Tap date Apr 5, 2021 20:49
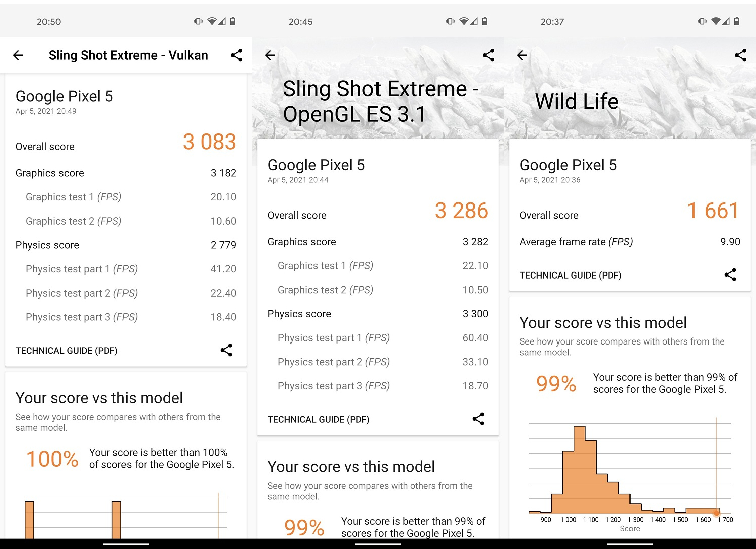Image resolution: width=756 pixels, height=549 pixels. tap(46, 111)
